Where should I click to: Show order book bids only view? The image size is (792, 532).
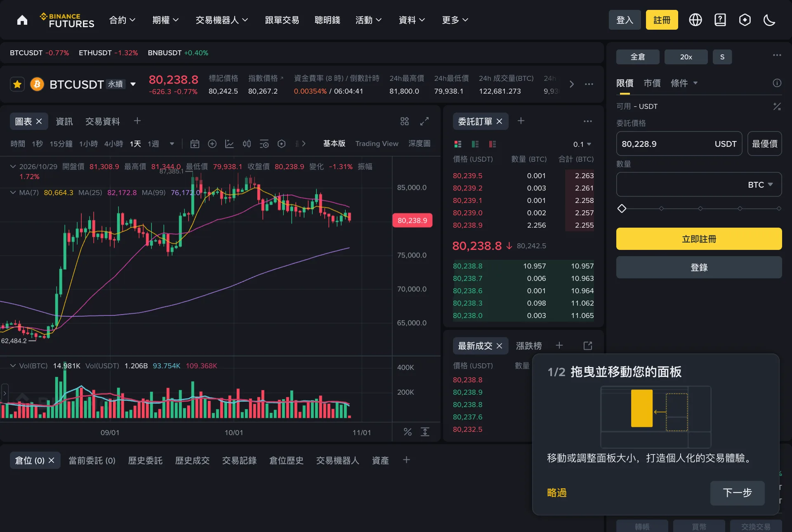point(475,144)
